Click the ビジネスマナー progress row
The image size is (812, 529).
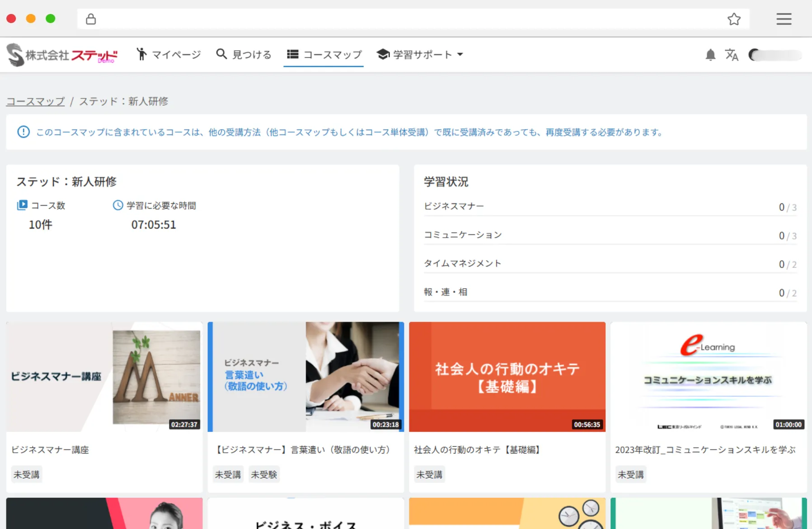pos(610,206)
